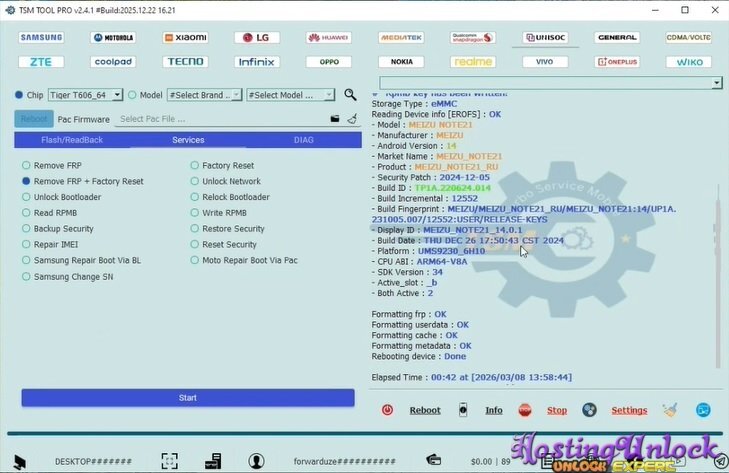Click the Info text link
This screenshot has height=473, width=729.
[494, 410]
